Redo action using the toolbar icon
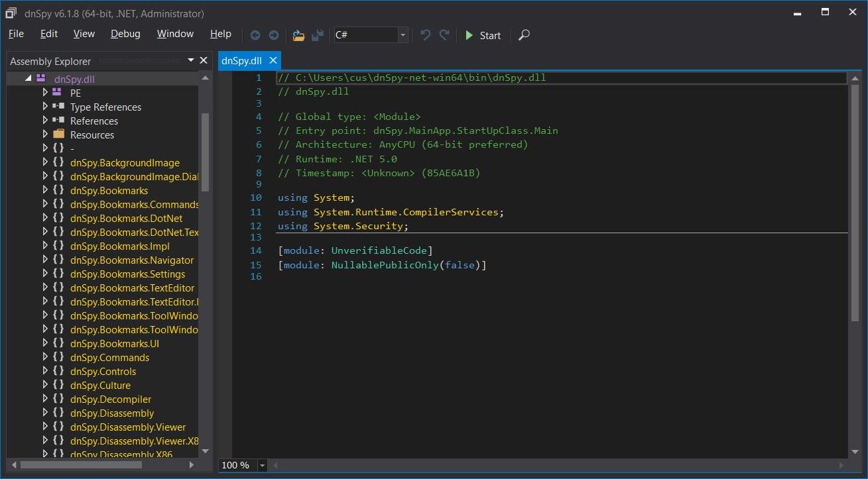868x479 pixels. (444, 34)
